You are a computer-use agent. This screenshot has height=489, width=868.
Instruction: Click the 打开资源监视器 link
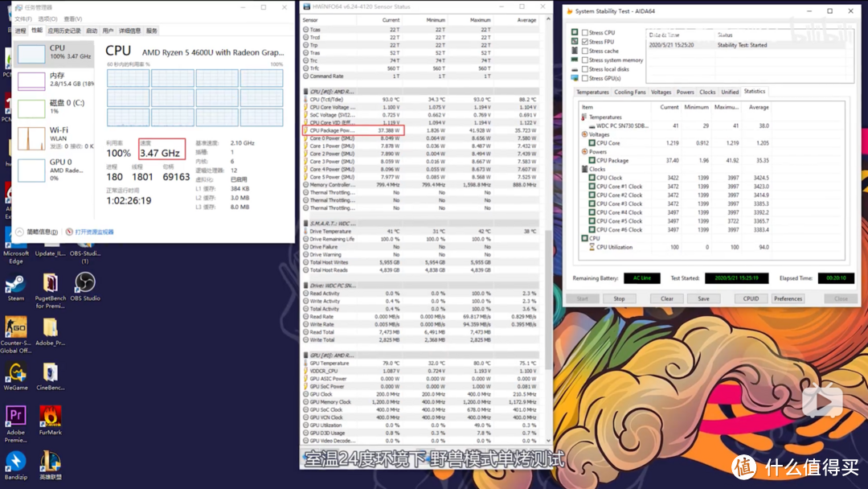click(94, 232)
